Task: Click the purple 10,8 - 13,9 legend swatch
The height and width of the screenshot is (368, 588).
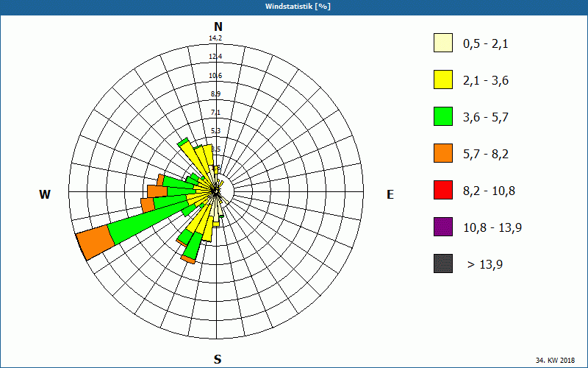Action: 443,227
